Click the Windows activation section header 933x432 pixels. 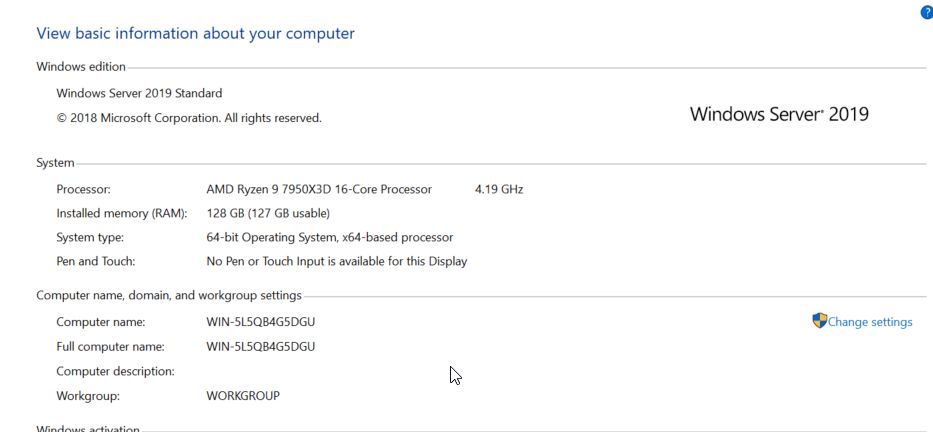tap(88, 428)
